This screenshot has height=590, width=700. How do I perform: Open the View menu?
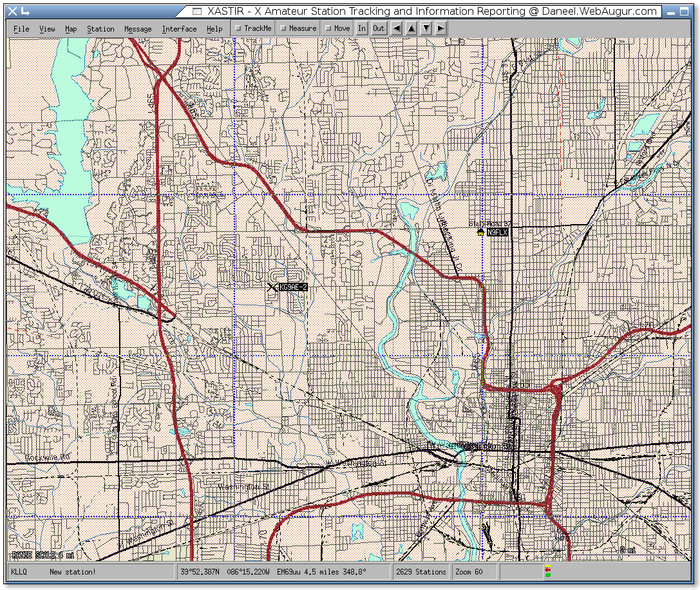coord(47,29)
